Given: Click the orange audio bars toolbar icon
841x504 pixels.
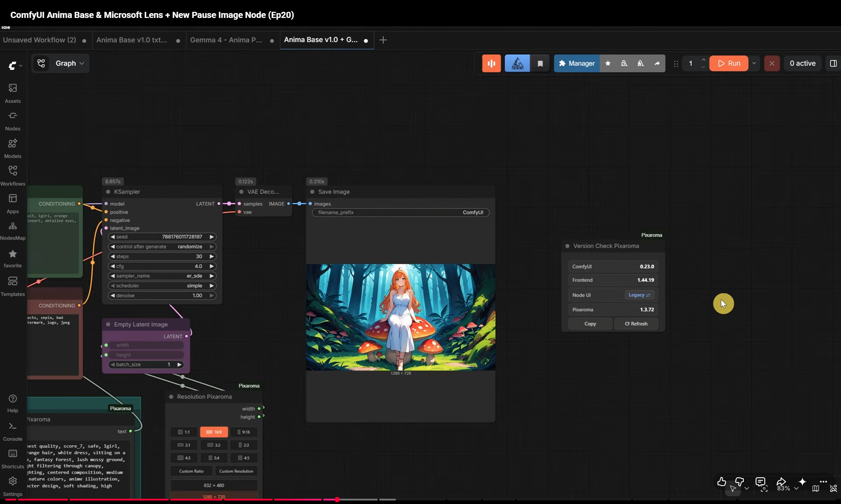Looking at the screenshot, I should pyautogui.click(x=491, y=63).
